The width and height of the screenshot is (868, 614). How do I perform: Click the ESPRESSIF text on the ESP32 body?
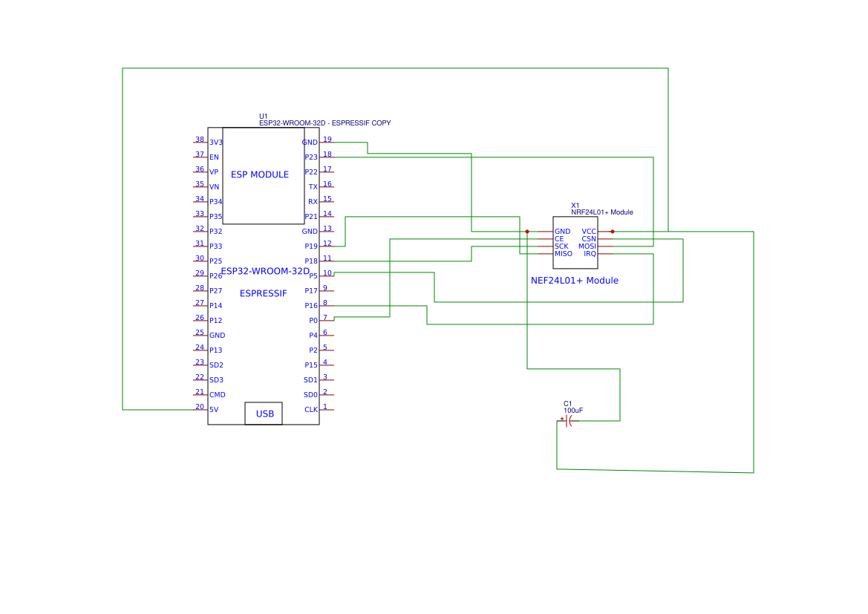pyautogui.click(x=264, y=293)
